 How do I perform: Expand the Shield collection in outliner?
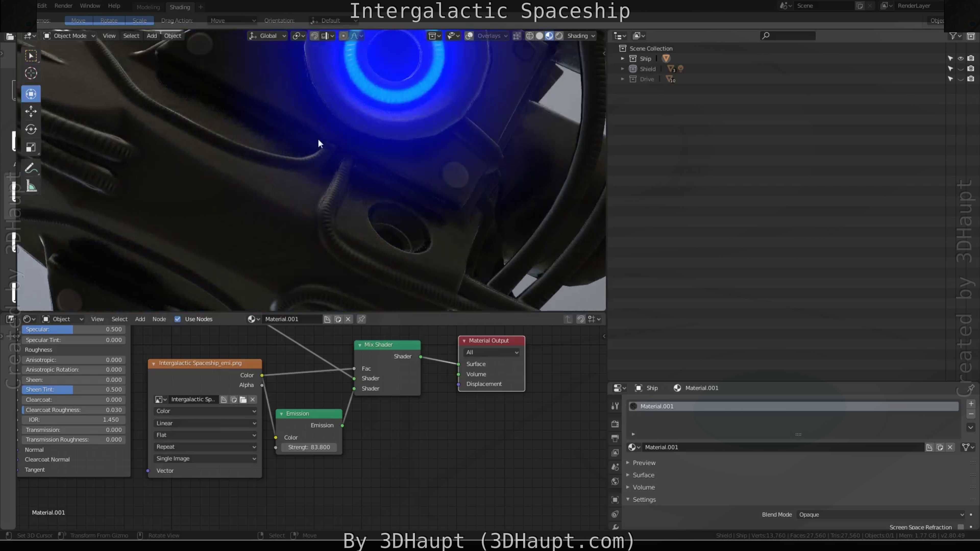click(x=622, y=69)
